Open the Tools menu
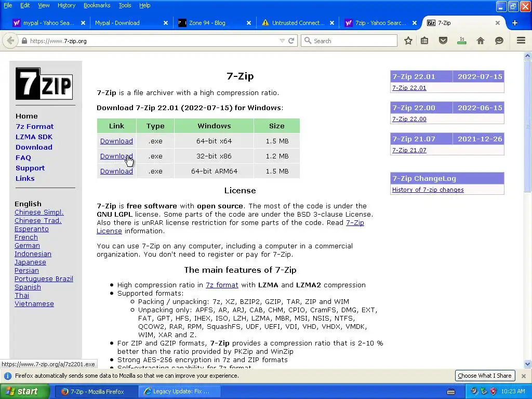The width and height of the screenshot is (532, 399). pos(125,5)
